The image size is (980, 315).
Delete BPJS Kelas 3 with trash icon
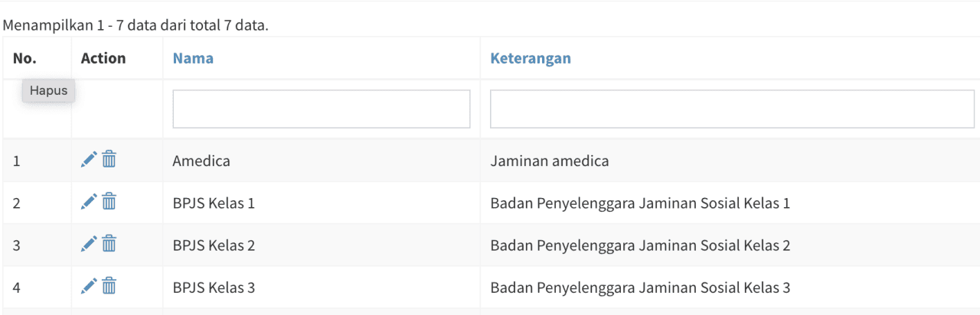(x=109, y=286)
